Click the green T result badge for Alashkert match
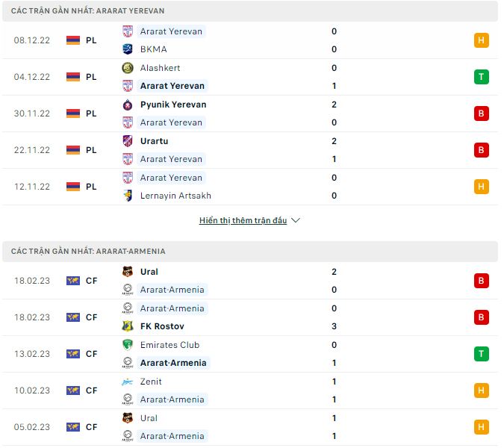The width and height of the screenshot is (504, 448). click(x=481, y=77)
